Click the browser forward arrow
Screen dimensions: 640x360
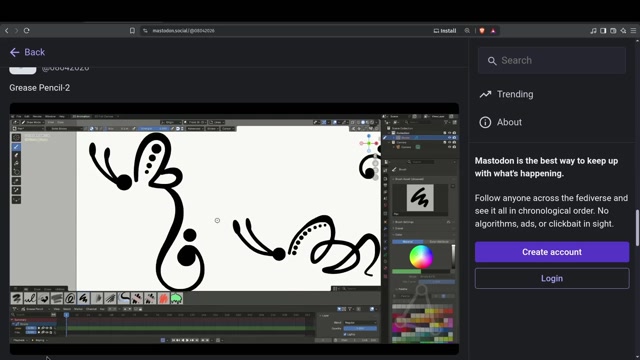(16, 31)
